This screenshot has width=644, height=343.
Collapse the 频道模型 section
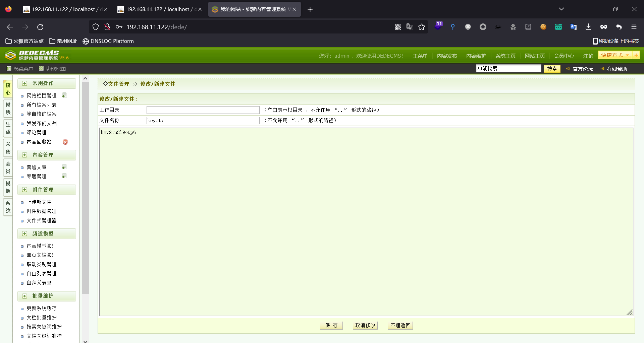coord(24,234)
